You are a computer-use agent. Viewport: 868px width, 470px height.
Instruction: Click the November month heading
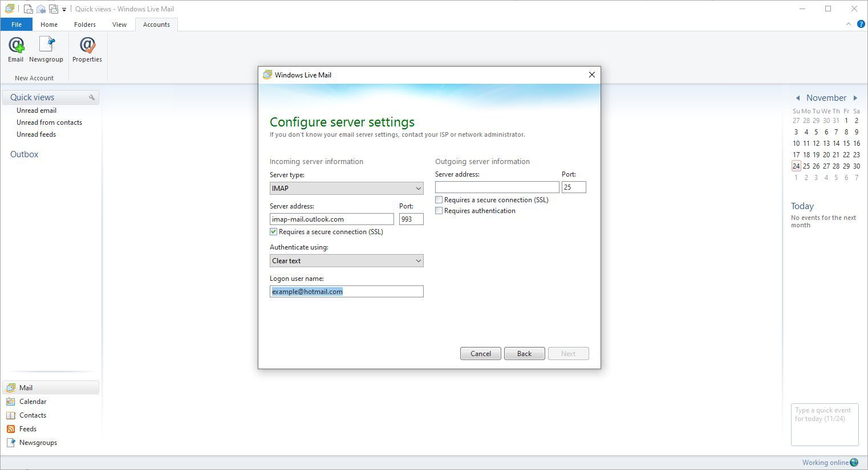826,98
